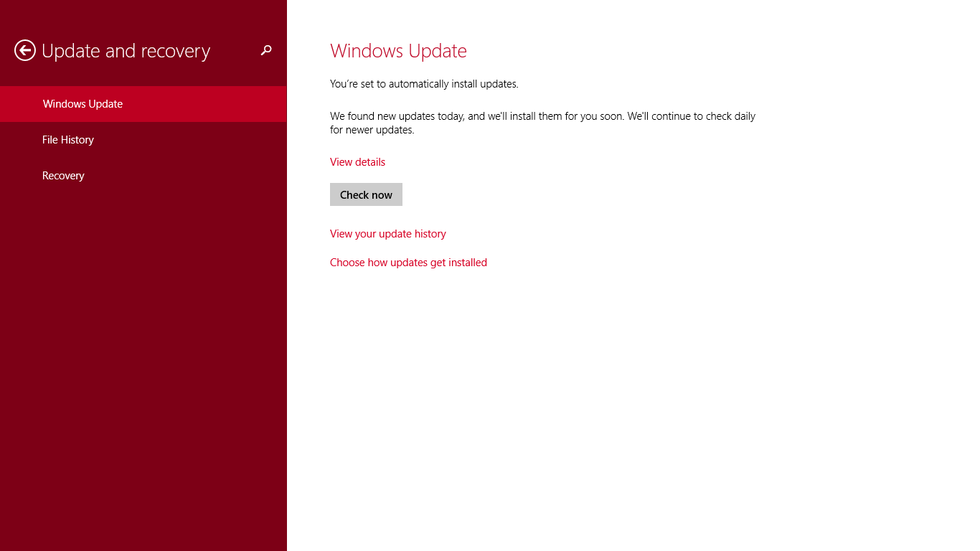Click the Windows Update page heading
The width and height of the screenshot is (980, 551).
tap(398, 51)
